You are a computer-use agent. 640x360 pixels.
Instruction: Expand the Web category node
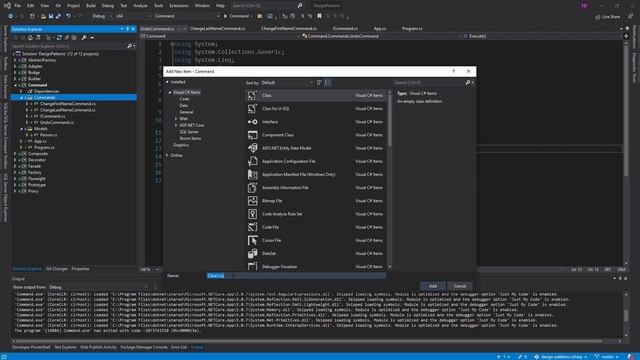(x=176, y=119)
